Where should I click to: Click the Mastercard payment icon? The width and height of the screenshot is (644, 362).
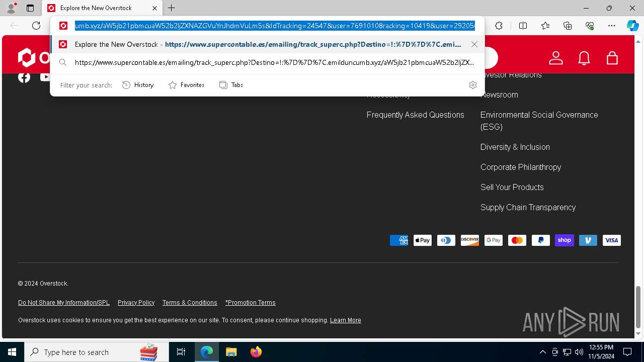point(517,240)
